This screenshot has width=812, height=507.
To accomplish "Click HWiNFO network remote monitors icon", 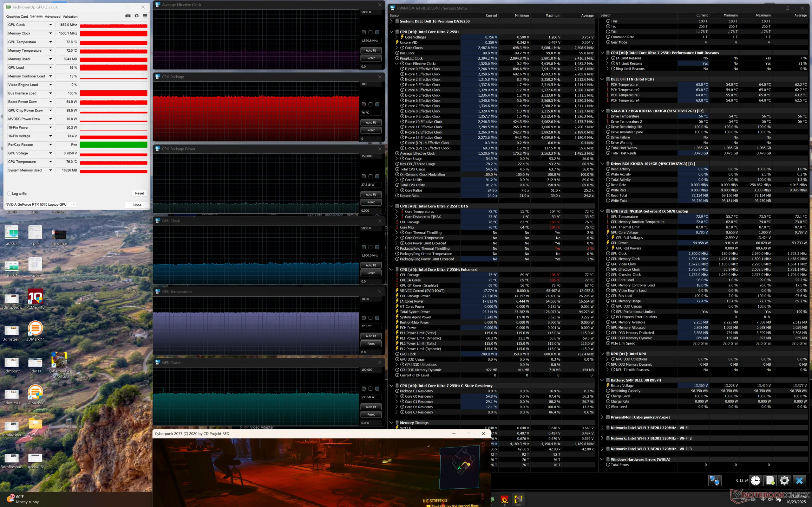I will pyautogui.click(x=714, y=480).
